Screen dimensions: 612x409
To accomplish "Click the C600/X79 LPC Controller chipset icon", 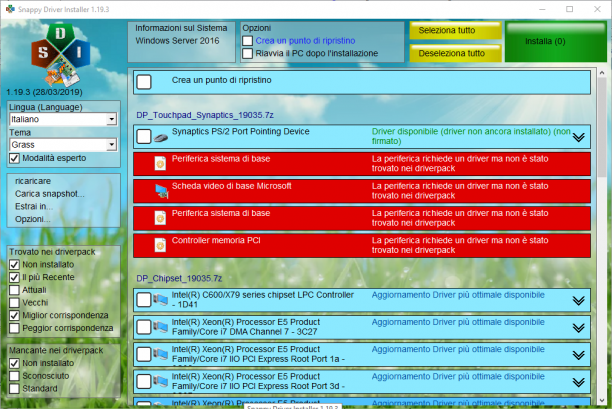I will click(160, 300).
